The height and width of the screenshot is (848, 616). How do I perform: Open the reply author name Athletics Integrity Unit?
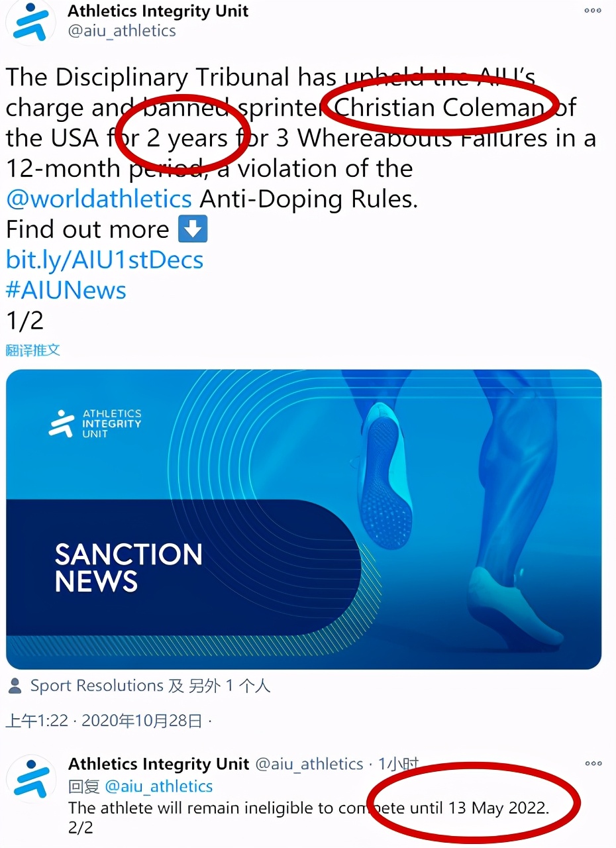(158, 765)
